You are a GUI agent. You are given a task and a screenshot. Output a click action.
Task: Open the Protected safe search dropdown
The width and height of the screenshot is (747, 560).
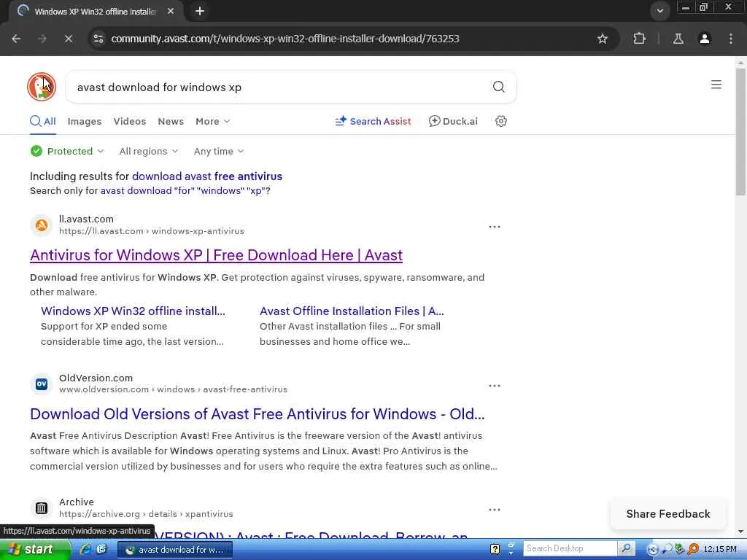tap(67, 152)
